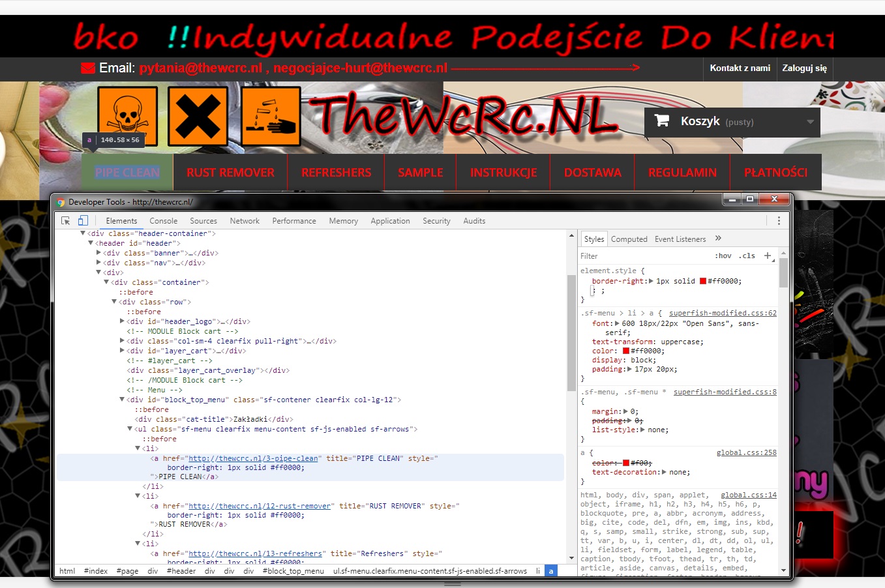Image resolution: width=885 pixels, height=588 pixels.
Task: Open the RUST REMOVER menu item
Action: click(230, 172)
